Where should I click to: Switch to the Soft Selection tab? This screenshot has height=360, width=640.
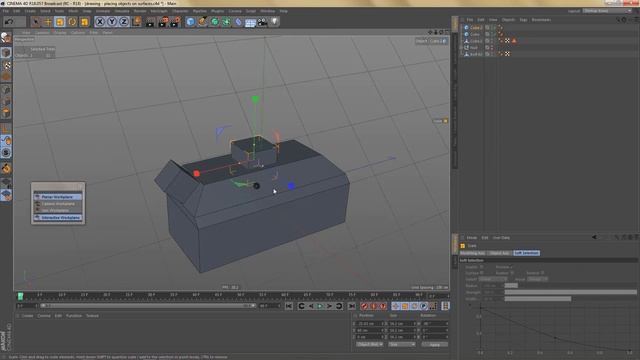point(527,253)
